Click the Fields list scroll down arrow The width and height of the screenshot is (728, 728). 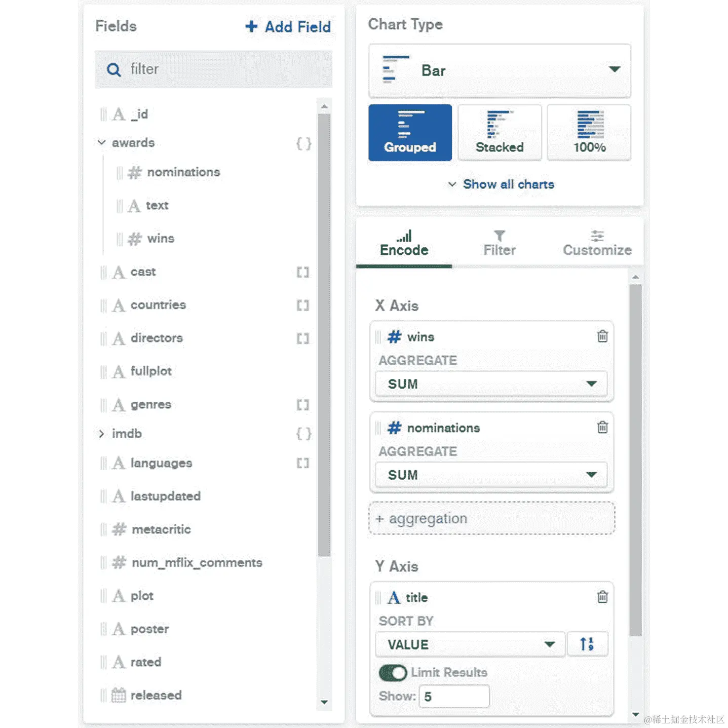point(324,702)
